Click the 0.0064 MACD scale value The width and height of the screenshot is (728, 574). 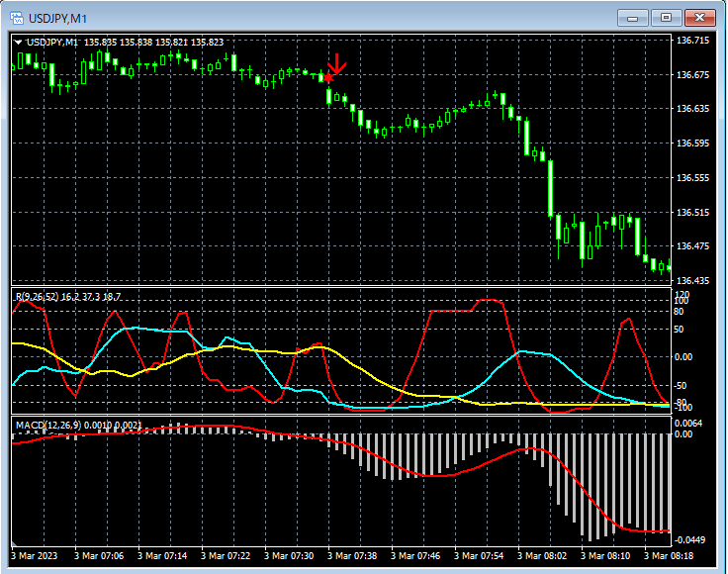688,423
